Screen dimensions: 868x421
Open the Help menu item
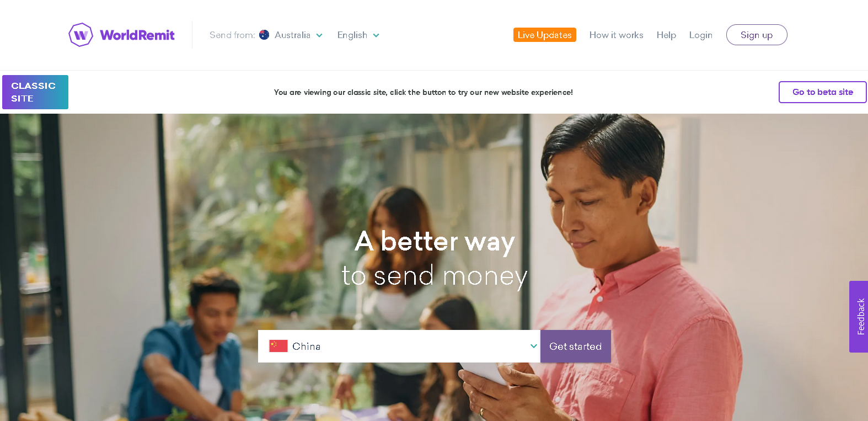[x=666, y=35]
